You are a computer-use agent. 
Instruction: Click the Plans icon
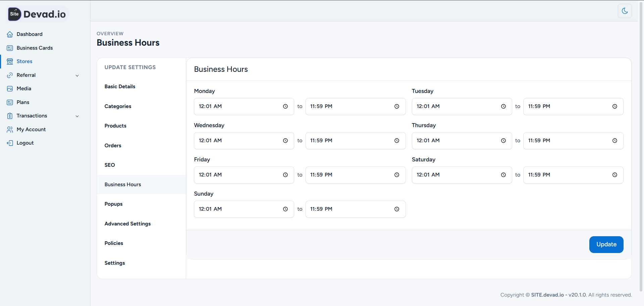pos(10,102)
